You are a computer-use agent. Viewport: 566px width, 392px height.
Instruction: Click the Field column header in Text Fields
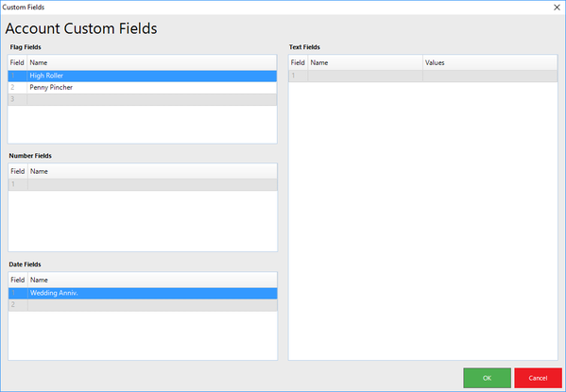[x=299, y=62]
